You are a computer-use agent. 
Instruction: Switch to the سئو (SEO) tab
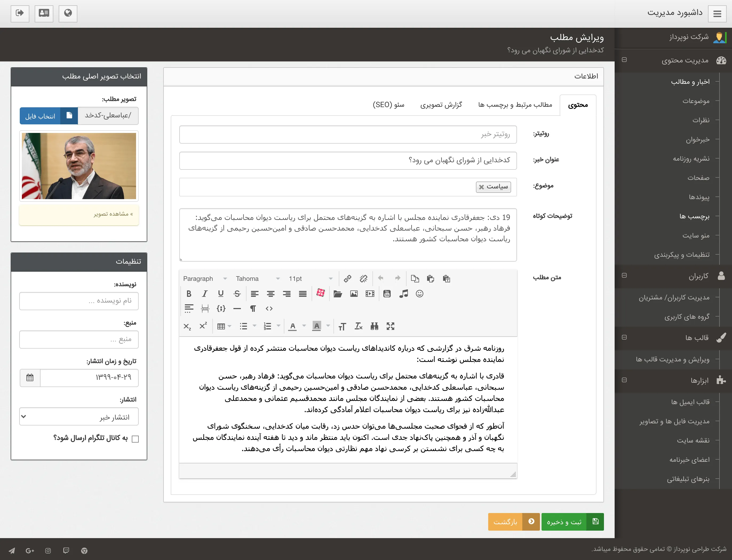pos(388,105)
